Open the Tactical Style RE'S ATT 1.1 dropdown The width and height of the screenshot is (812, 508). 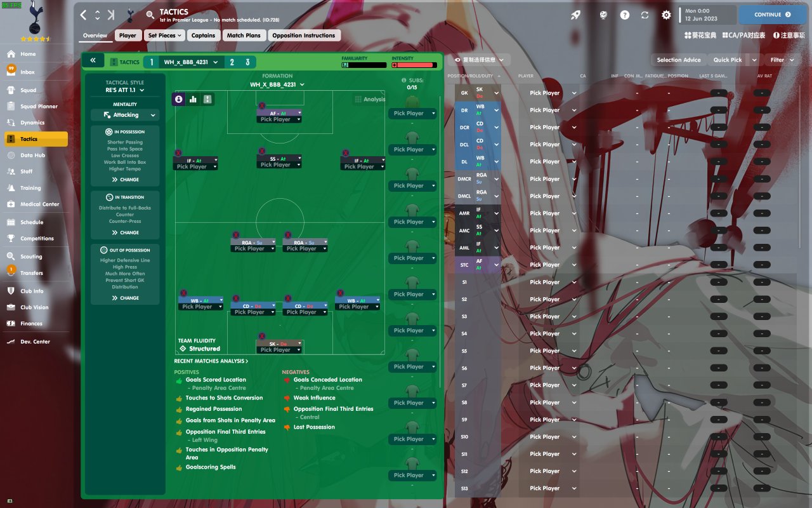[x=125, y=90]
